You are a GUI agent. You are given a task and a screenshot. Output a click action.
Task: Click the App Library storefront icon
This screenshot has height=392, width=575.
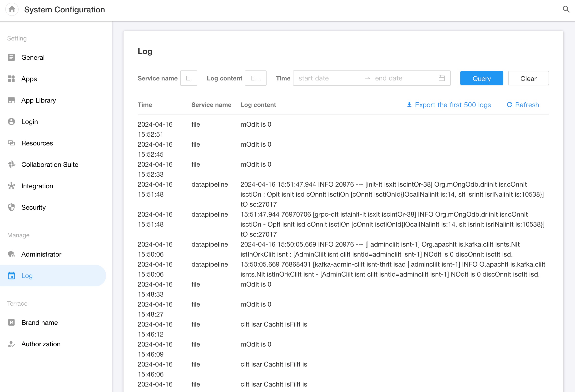point(11,100)
